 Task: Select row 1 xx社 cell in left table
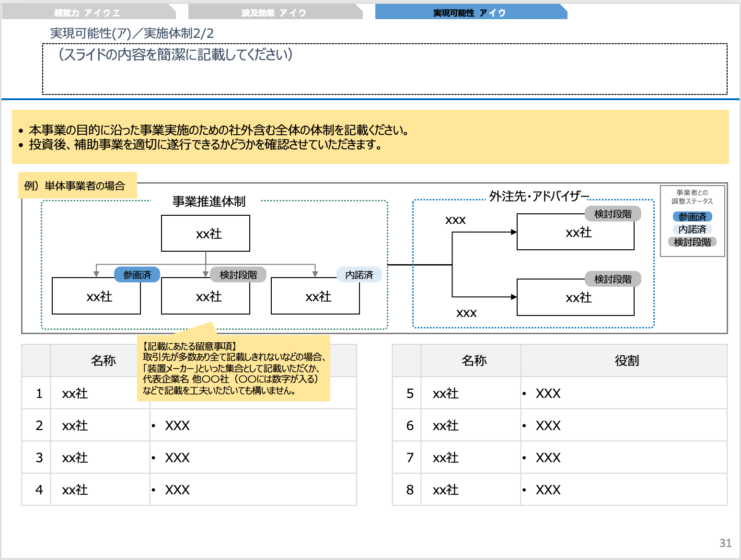point(74,393)
